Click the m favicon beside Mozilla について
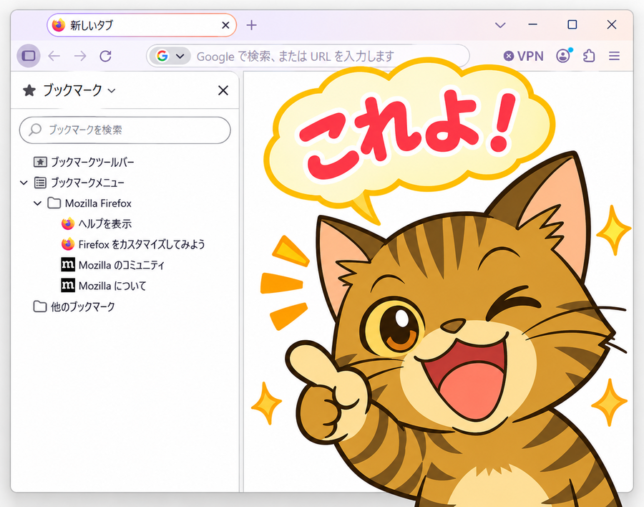Image resolution: width=644 pixels, height=507 pixels. tap(68, 285)
